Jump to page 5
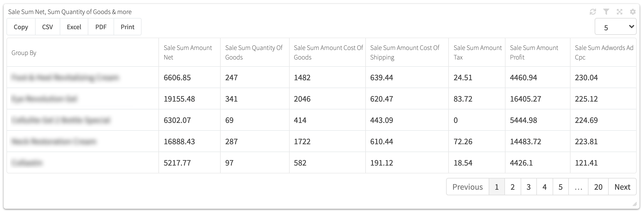Viewport: 644px width, 213px height. (561, 187)
